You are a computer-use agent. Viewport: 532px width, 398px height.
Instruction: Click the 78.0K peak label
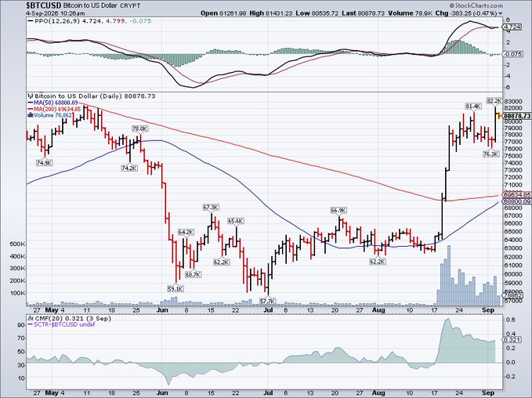(139, 129)
